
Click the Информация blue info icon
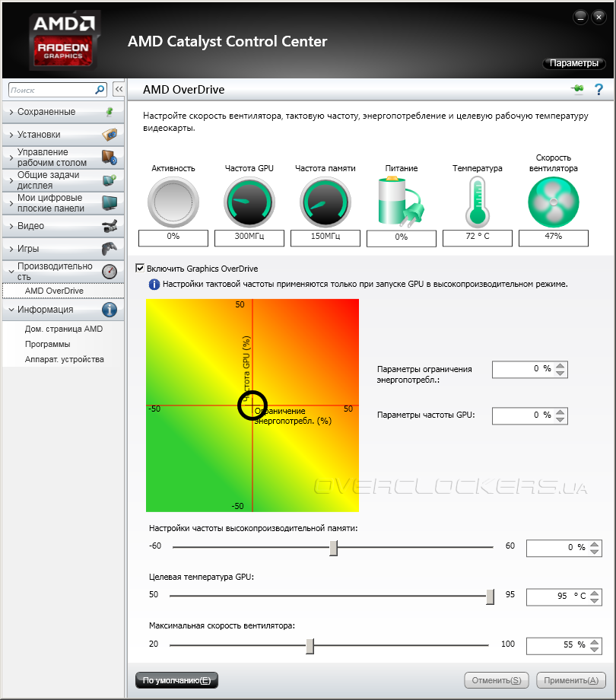point(110,310)
